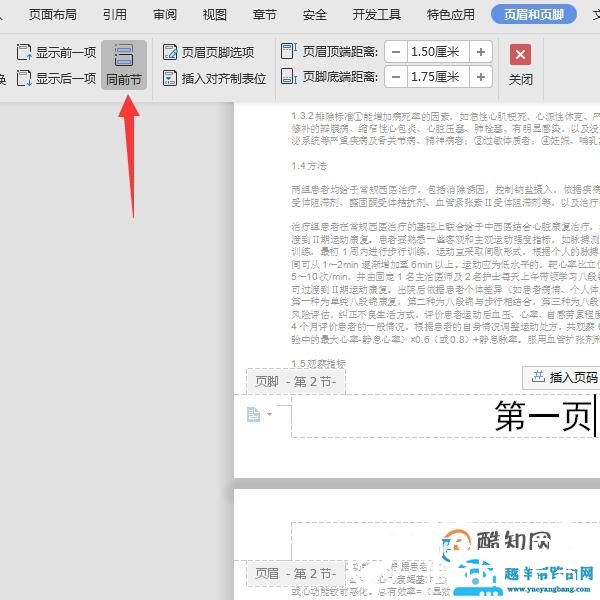Viewport: 600px width, 600px height.
Task: Click the 页脚底端距离 icon
Action: coord(289,76)
